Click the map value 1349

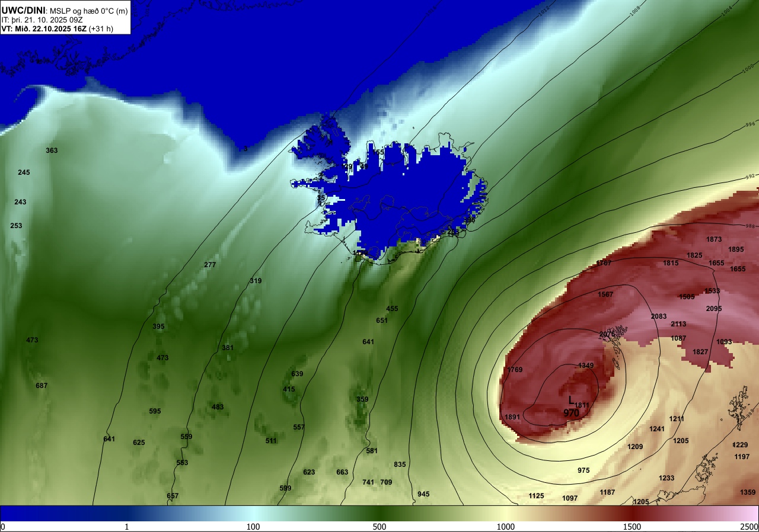point(586,366)
